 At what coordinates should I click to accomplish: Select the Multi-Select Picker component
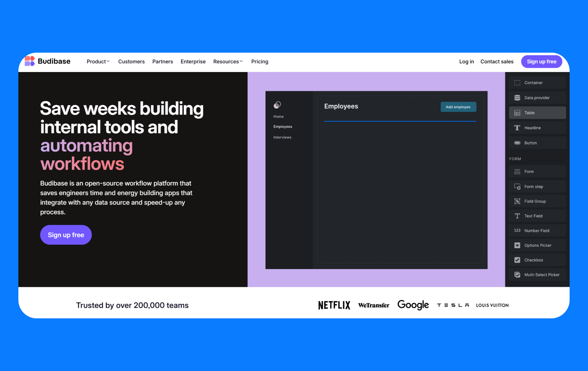click(x=541, y=275)
